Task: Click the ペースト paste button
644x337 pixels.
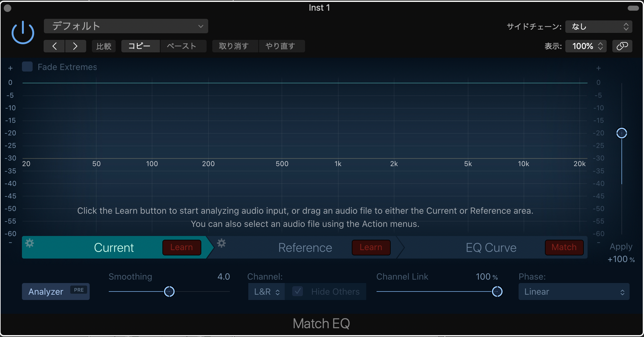Action: click(183, 46)
